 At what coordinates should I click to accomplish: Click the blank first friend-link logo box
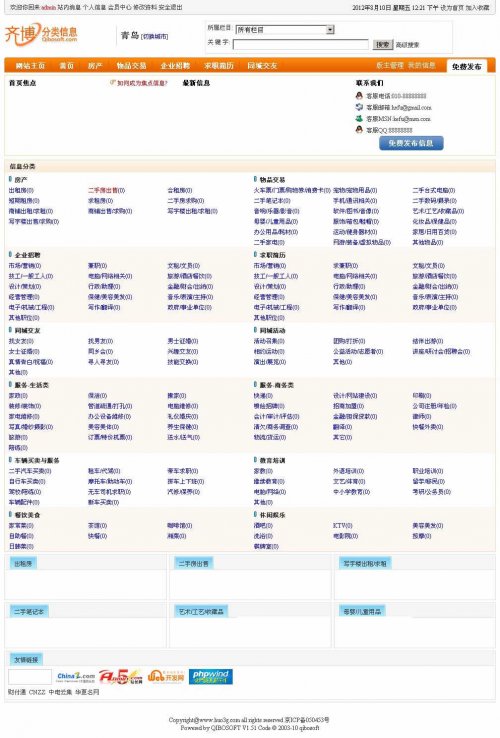point(30,677)
